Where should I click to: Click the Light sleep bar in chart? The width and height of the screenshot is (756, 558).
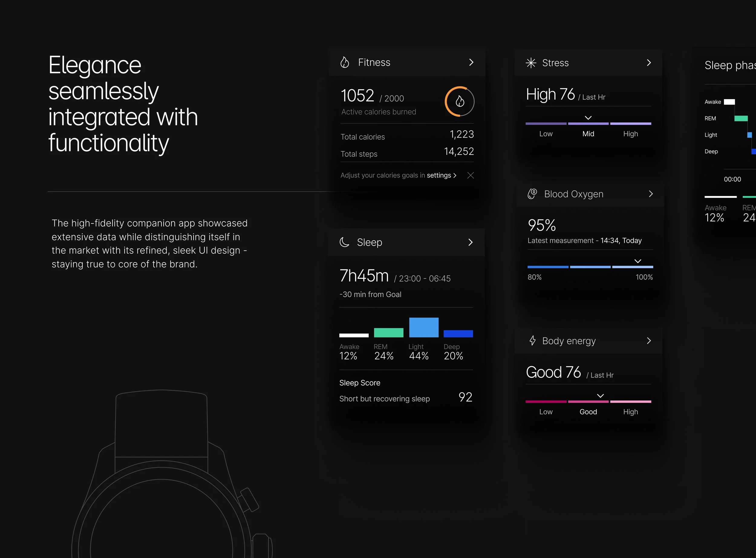click(x=423, y=327)
